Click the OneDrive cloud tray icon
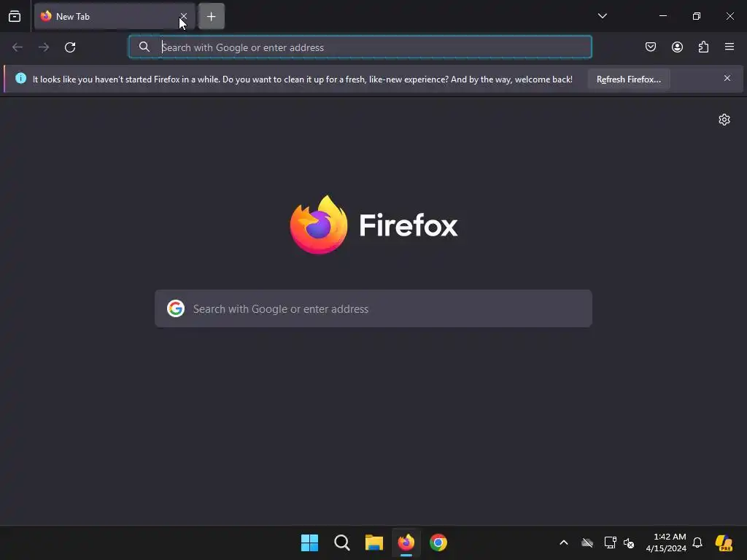747x560 pixels. pyautogui.click(x=587, y=542)
